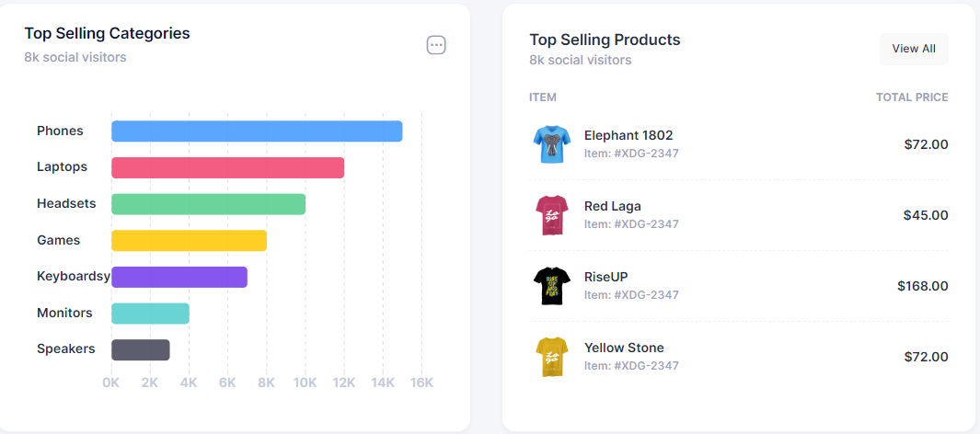Select the purple Keyboards bar

[x=179, y=277]
